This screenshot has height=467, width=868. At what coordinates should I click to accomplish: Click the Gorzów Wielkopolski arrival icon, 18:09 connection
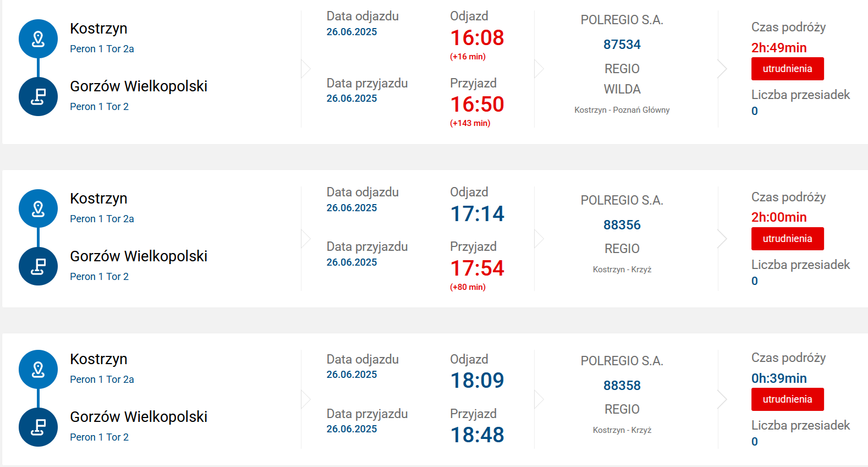pos(38,427)
